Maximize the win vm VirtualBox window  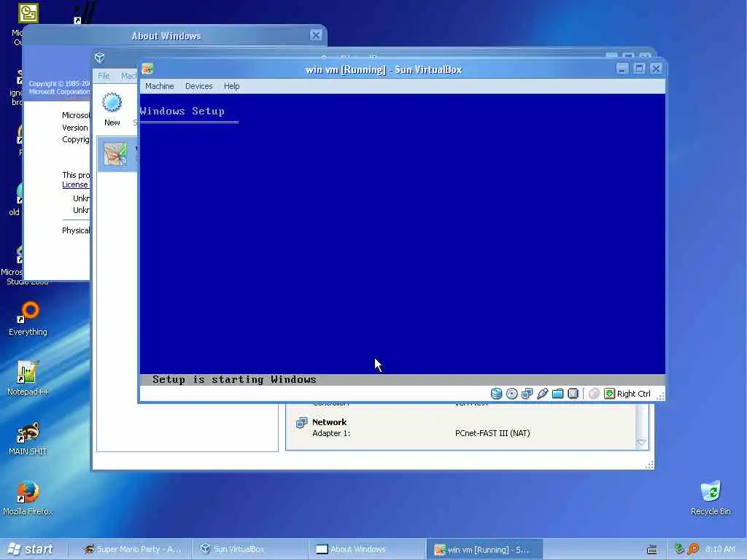(639, 69)
